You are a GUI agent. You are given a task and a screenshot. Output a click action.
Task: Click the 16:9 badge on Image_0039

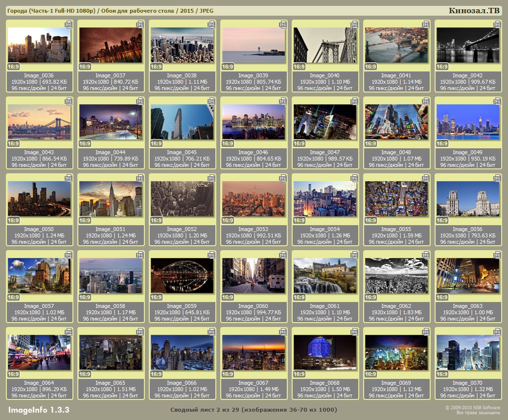[x=228, y=67]
